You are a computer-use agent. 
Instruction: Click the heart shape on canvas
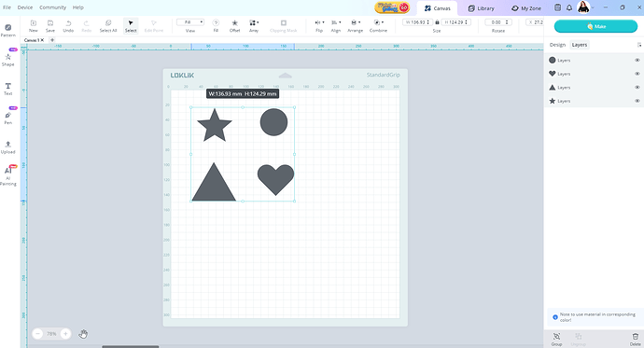click(275, 179)
